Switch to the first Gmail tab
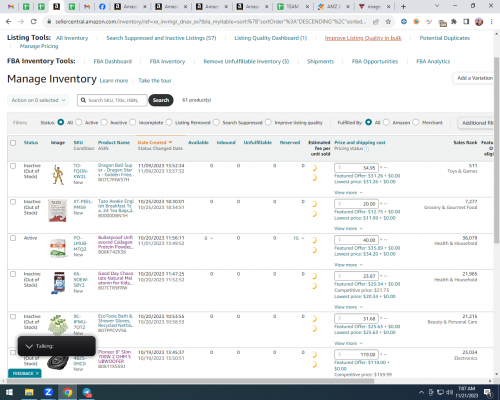 pyautogui.click(x=11, y=6)
